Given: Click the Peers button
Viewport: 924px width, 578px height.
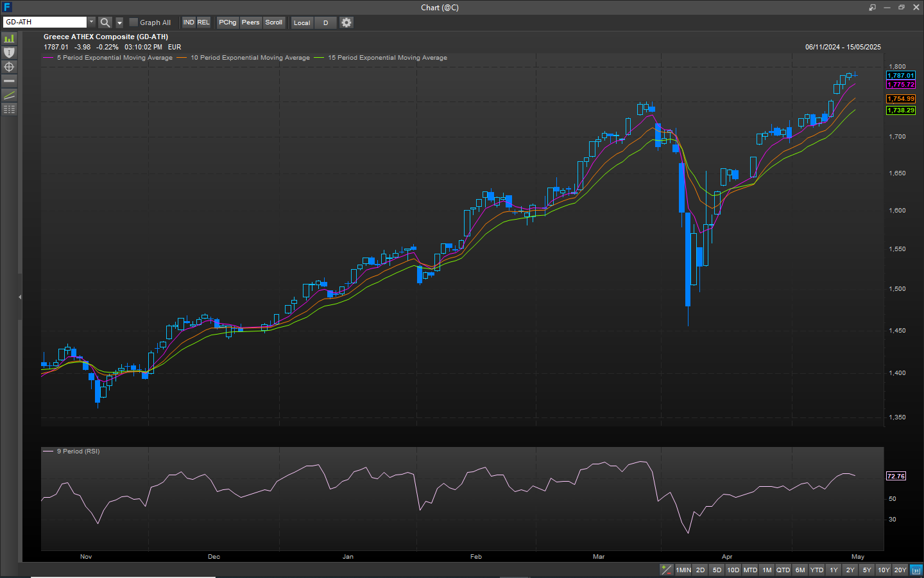Looking at the screenshot, I should click(250, 22).
